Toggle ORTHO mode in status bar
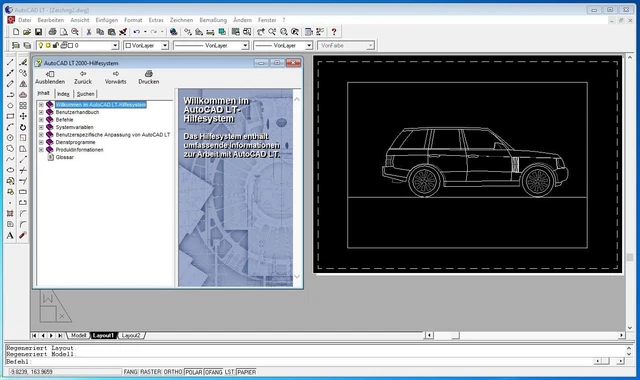Viewport: 640px width, 380px height. coord(173,372)
